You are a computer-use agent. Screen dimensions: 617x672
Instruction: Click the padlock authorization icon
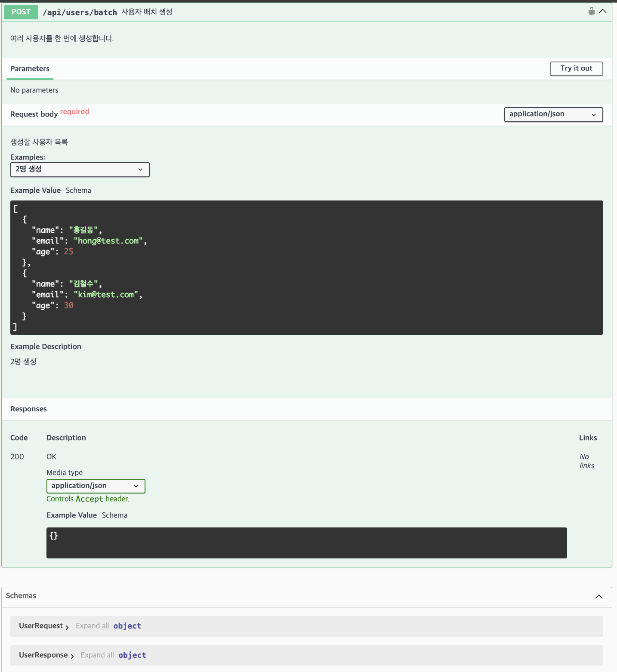tap(591, 11)
